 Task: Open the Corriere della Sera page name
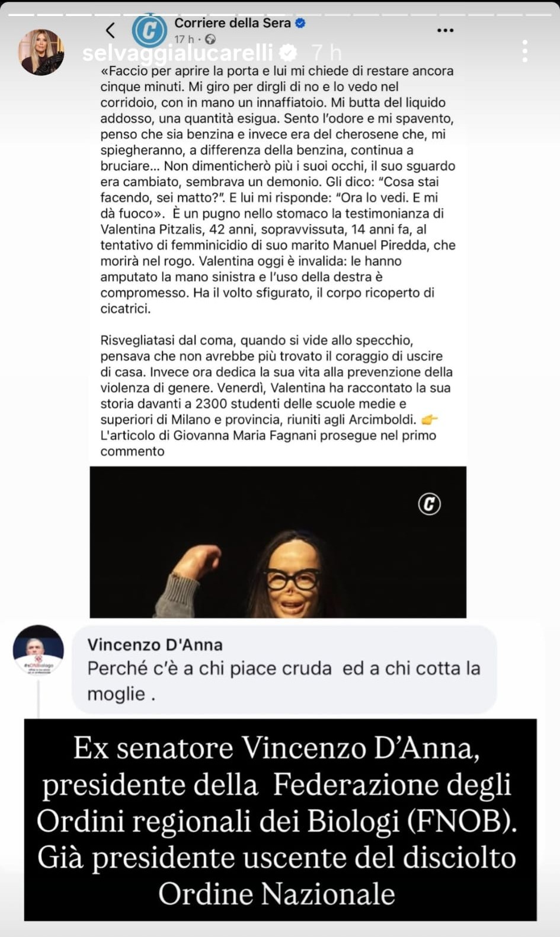coord(232,23)
